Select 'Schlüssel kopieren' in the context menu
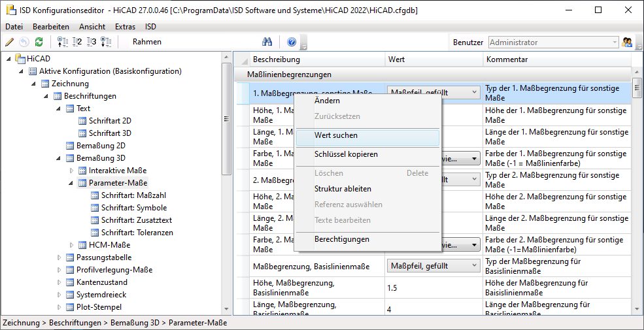This screenshot has height=330, width=644. click(x=346, y=154)
